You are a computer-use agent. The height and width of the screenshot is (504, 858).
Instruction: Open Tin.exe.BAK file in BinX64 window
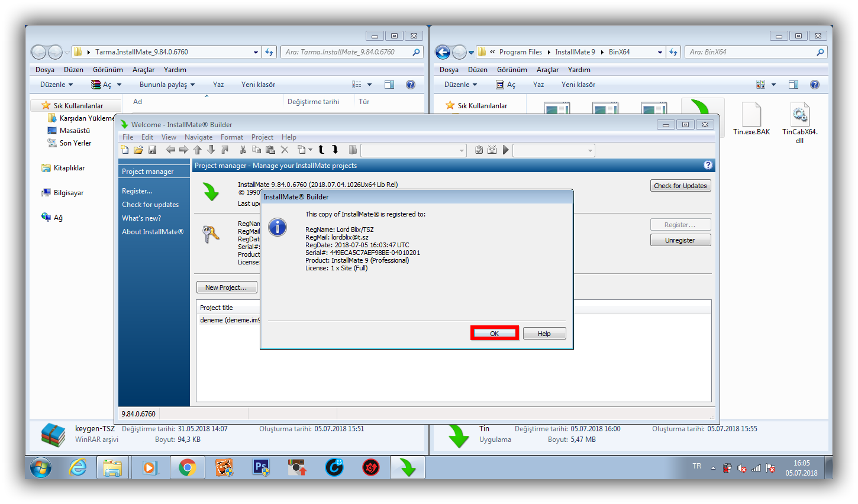751,119
